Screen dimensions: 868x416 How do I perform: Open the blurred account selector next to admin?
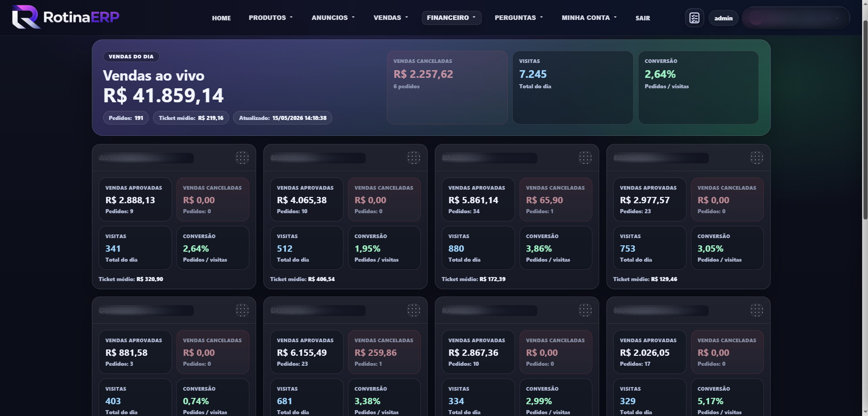point(796,18)
